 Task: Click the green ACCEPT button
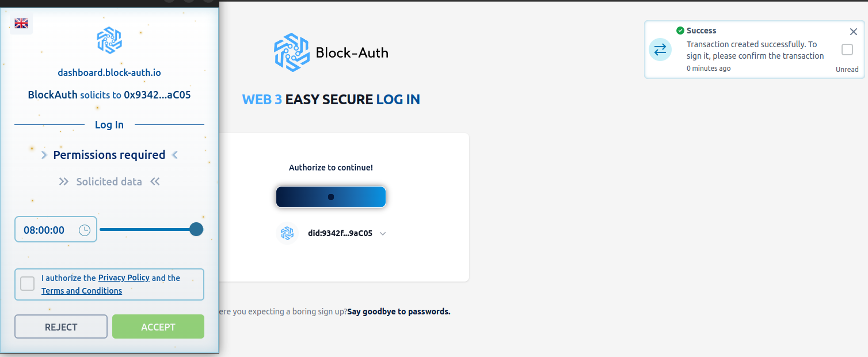(x=158, y=326)
